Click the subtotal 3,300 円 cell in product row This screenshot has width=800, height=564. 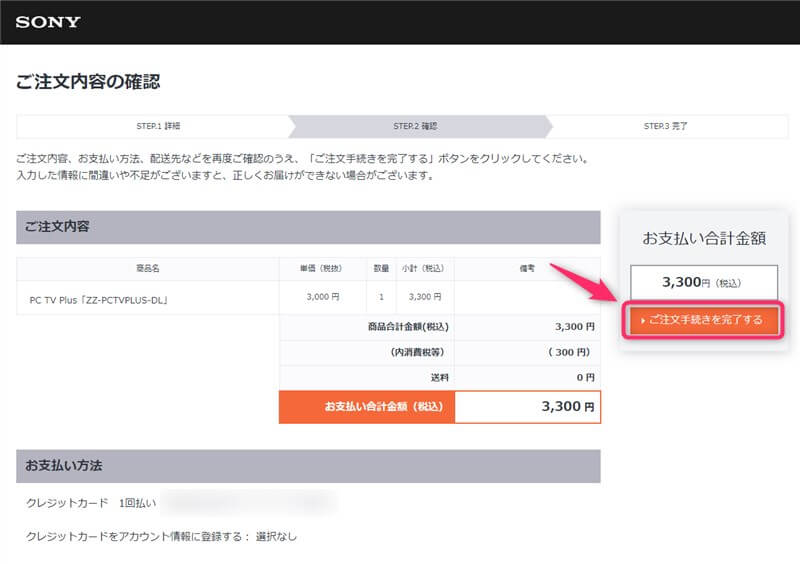425,297
